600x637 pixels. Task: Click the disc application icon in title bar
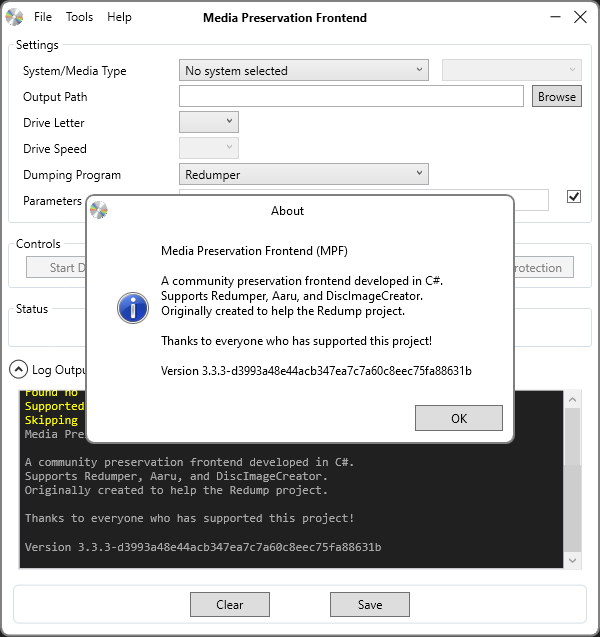click(x=15, y=17)
